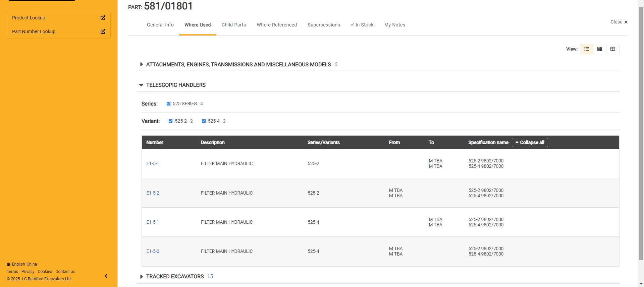Open the Supersessions tab
The width and height of the screenshot is (644, 287).
pyautogui.click(x=324, y=25)
